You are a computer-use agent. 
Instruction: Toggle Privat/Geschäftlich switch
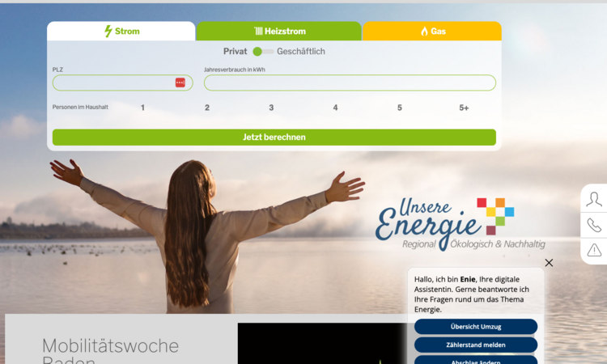tap(263, 52)
